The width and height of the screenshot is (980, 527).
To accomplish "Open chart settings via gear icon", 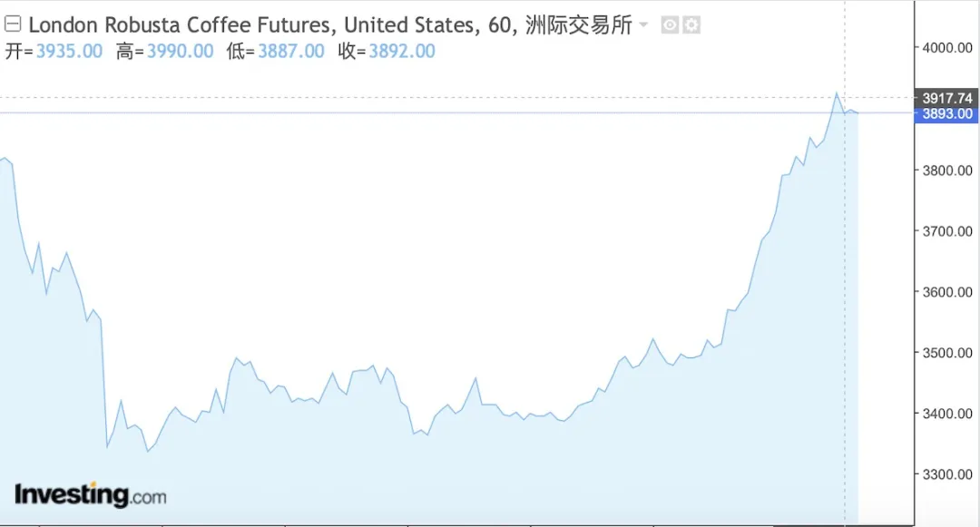I will tap(691, 25).
